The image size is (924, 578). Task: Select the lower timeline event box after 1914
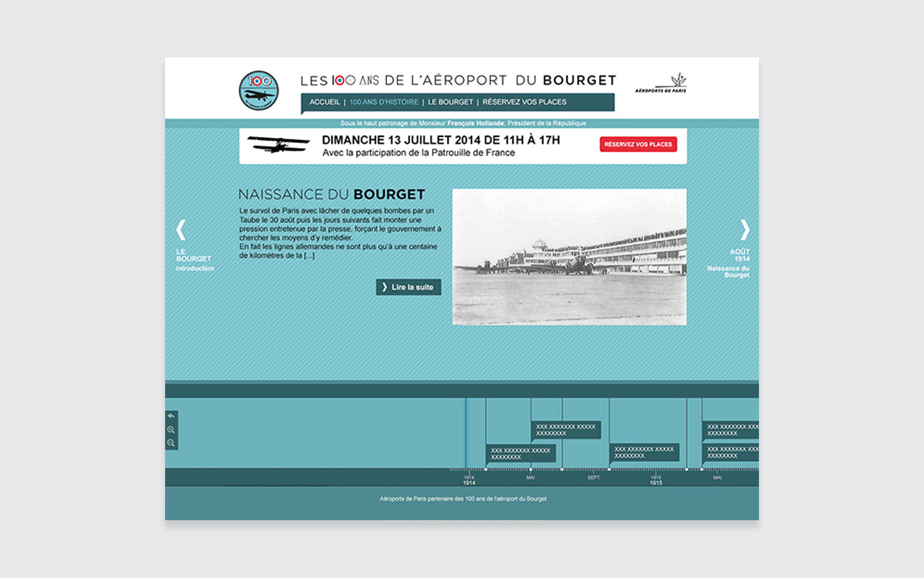[x=521, y=454]
